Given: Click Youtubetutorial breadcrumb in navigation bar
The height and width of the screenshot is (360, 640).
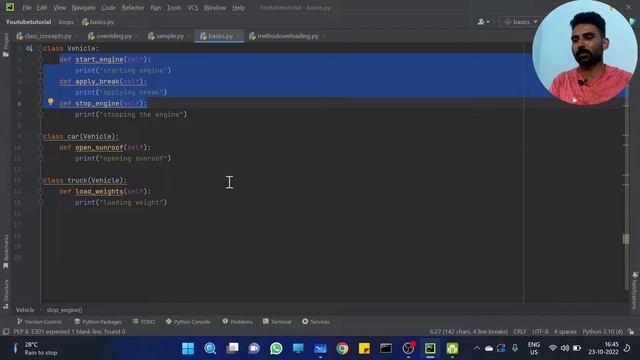Looking at the screenshot, I should click(x=28, y=22).
